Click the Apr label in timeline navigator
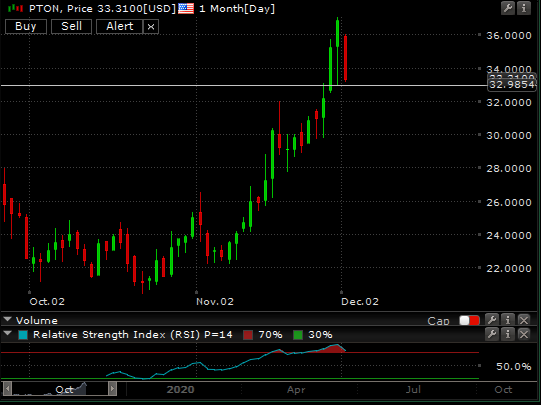 coord(296,390)
